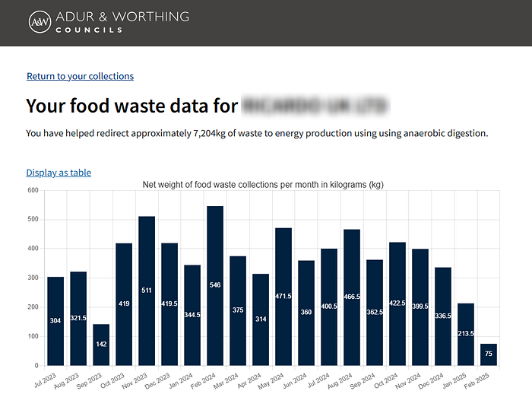
Task: Select the Oct 2024 bar labeled 422.5
Action: pos(397,303)
